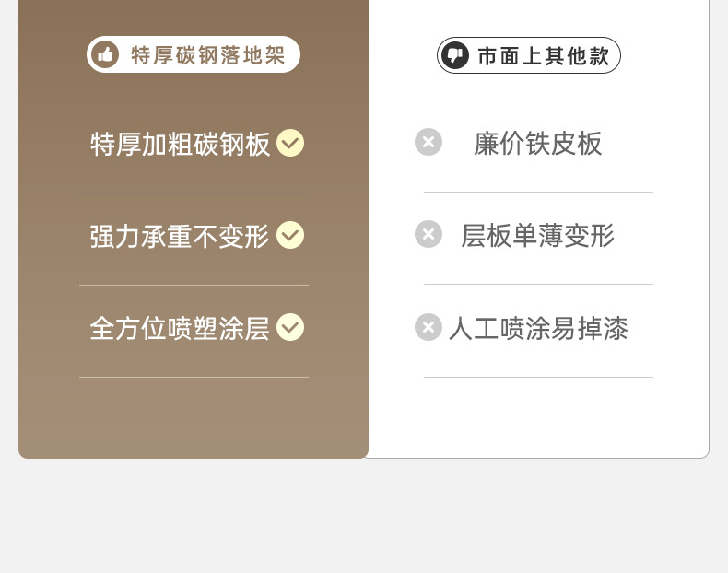Click the divider line below 人工喷涂易掉漆
The image size is (728, 573).
tap(538, 377)
